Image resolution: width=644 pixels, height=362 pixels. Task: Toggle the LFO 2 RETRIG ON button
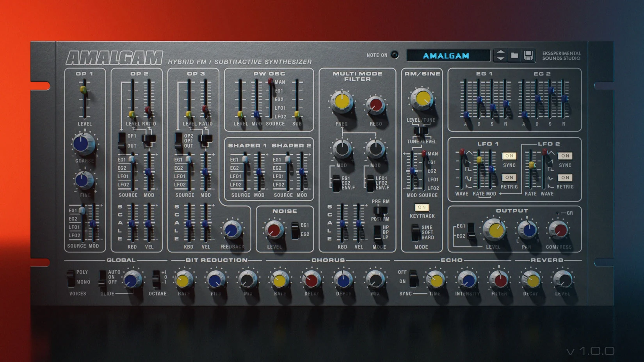(565, 177)
